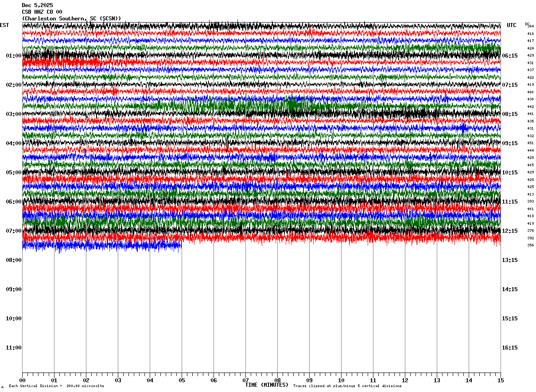Click the DC offset value 356
536x392 pixels.
coord(531,246)
